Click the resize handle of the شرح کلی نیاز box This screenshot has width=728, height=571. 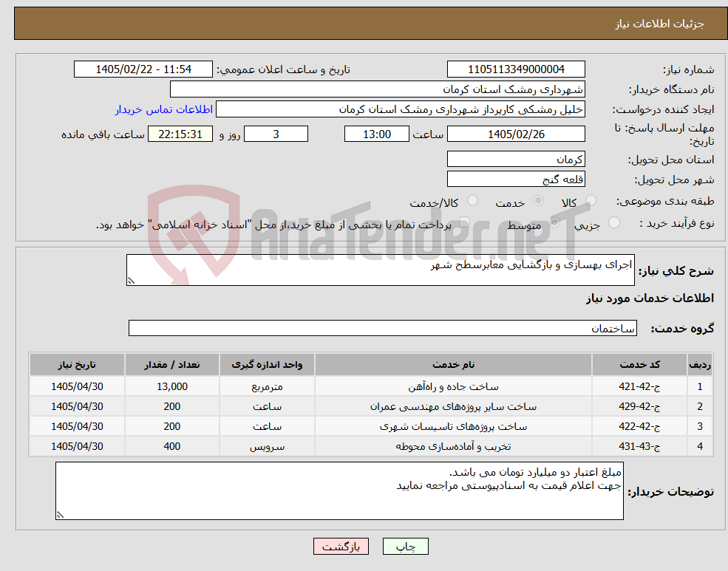(x=131, y=281)
